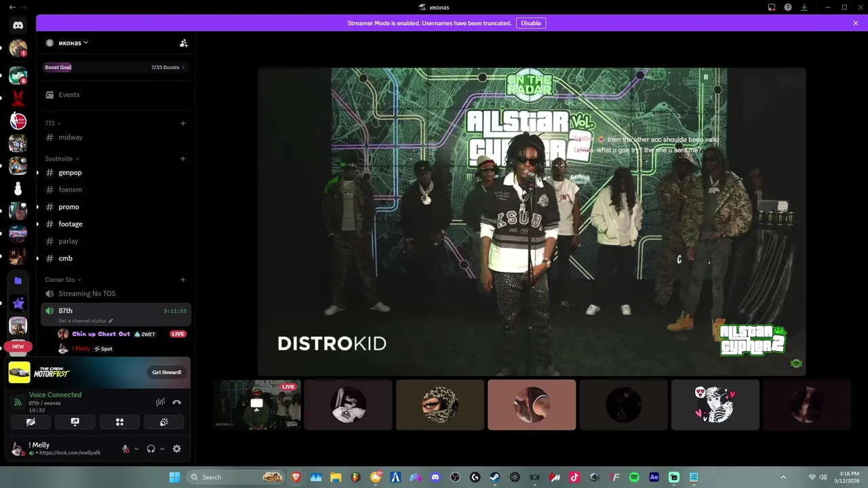868x488 pixels.
Task: Open Spotify from the taskbar
Action: [x=634, y=477]
